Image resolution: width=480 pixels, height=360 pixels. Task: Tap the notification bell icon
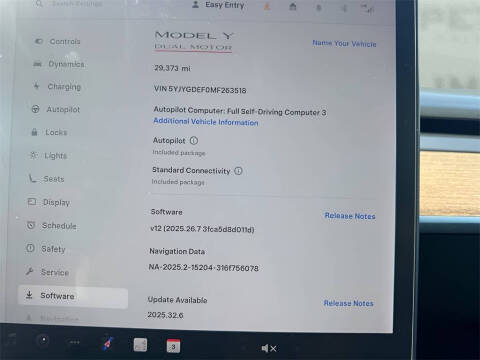(319, 7)
